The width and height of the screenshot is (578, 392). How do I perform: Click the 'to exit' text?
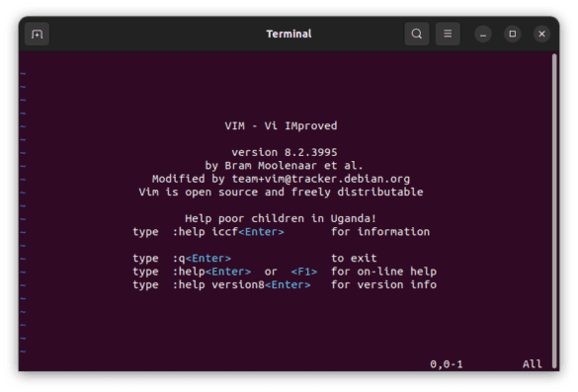point(354,259)
